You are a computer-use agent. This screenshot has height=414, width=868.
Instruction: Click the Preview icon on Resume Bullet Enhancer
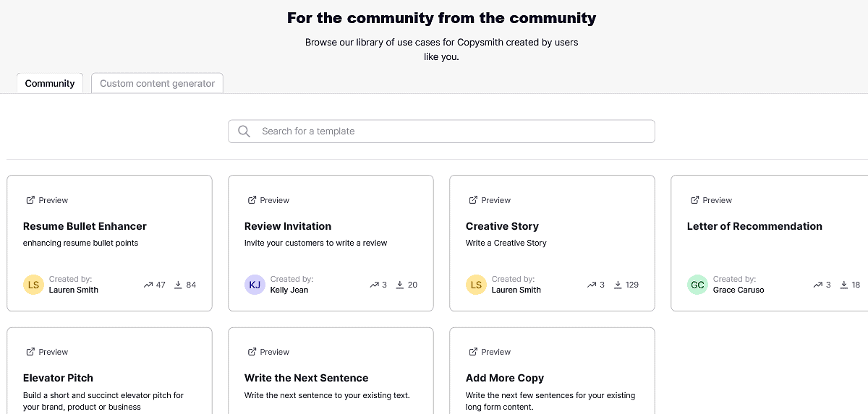coord(30,200)
